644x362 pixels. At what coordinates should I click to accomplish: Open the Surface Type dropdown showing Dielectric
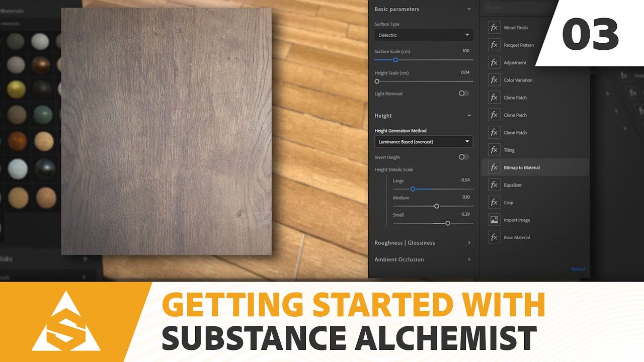[424, 35]
